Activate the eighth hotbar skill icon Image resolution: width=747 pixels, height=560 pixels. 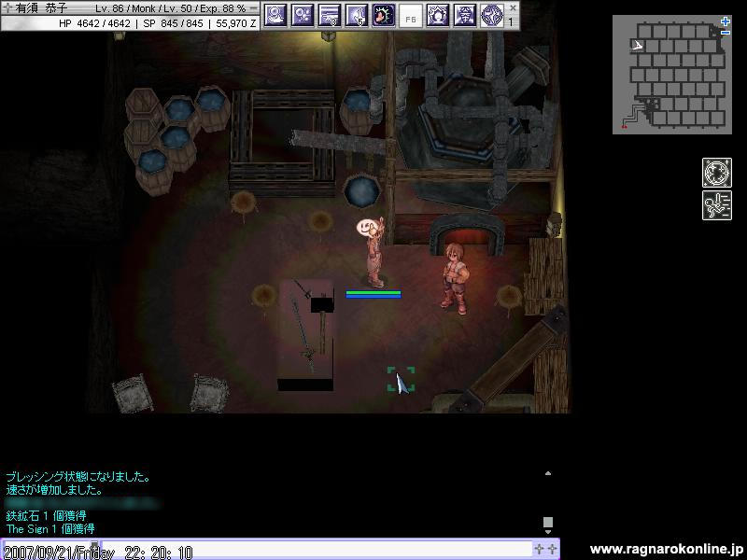point(465,15)
